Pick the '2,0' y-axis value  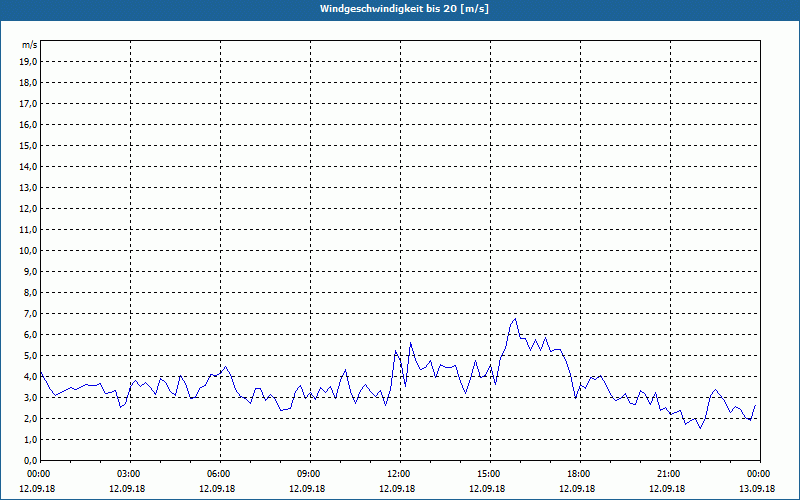31,418
